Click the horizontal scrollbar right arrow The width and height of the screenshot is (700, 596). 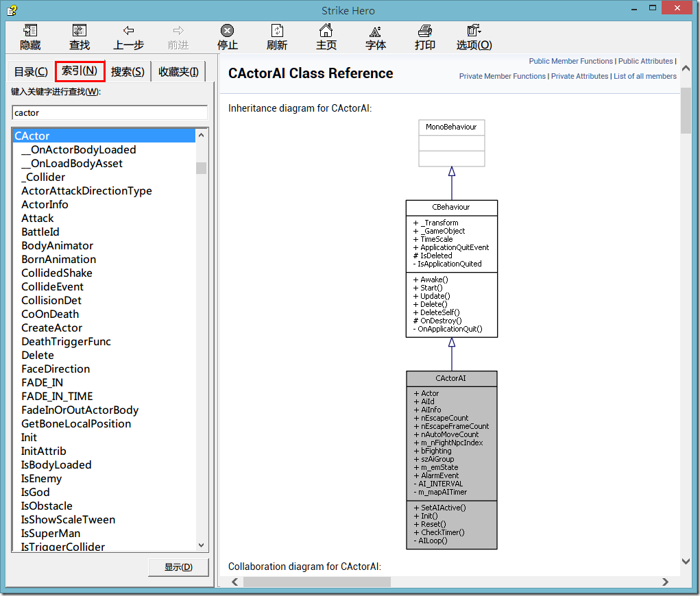(665, 582)
